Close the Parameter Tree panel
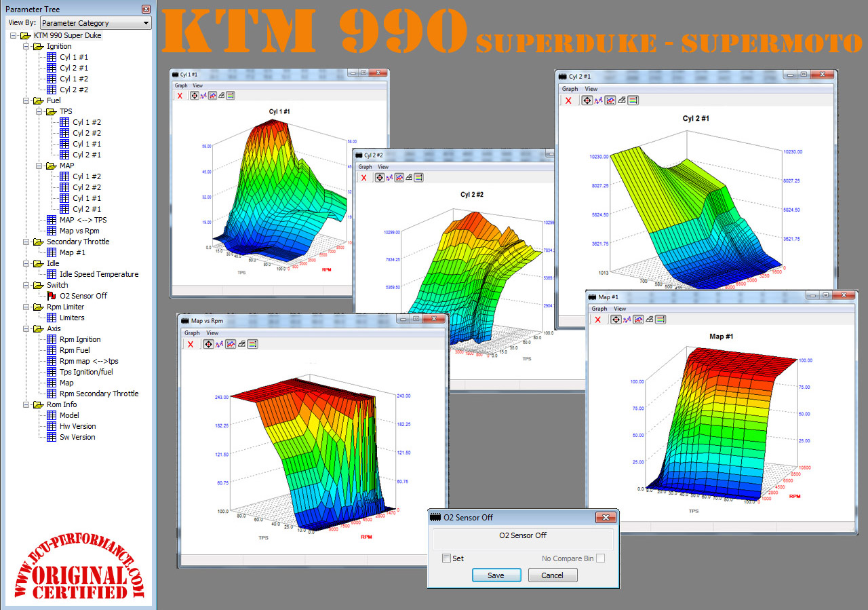The height and width of the screenshot is (610, 868). [146, 9]
